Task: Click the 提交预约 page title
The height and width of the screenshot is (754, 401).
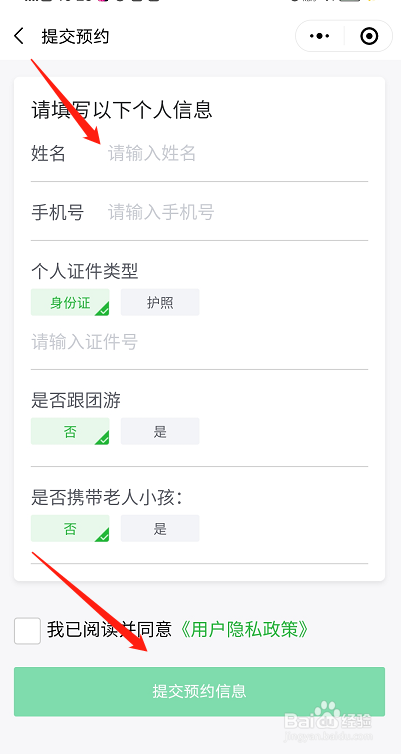Action: [75, 37]
